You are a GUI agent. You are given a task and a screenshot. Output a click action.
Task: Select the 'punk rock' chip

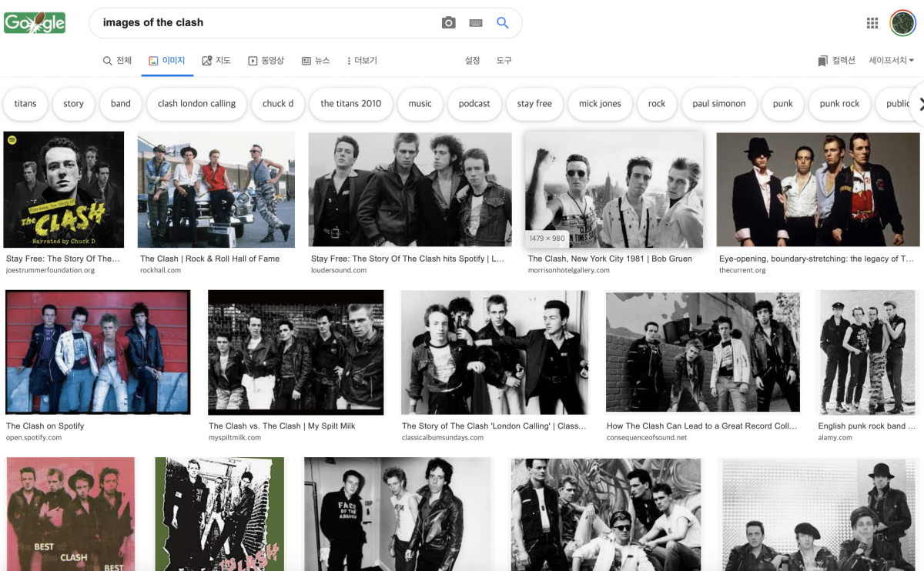840,104
